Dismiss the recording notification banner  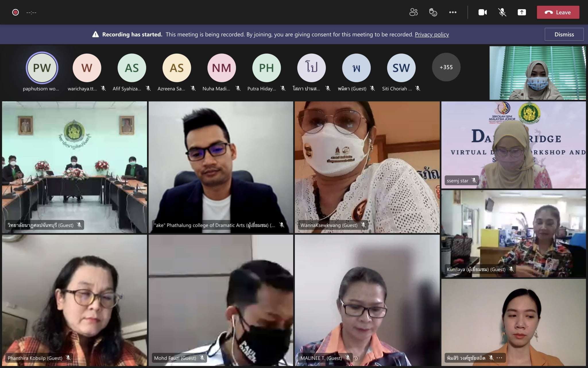[564, 34]
